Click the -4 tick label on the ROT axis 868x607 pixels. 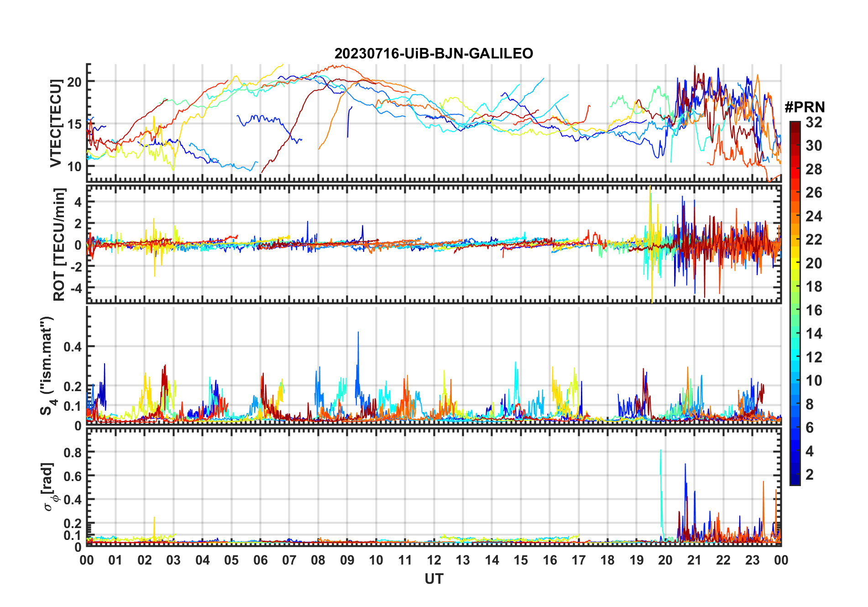click(75, 288)
